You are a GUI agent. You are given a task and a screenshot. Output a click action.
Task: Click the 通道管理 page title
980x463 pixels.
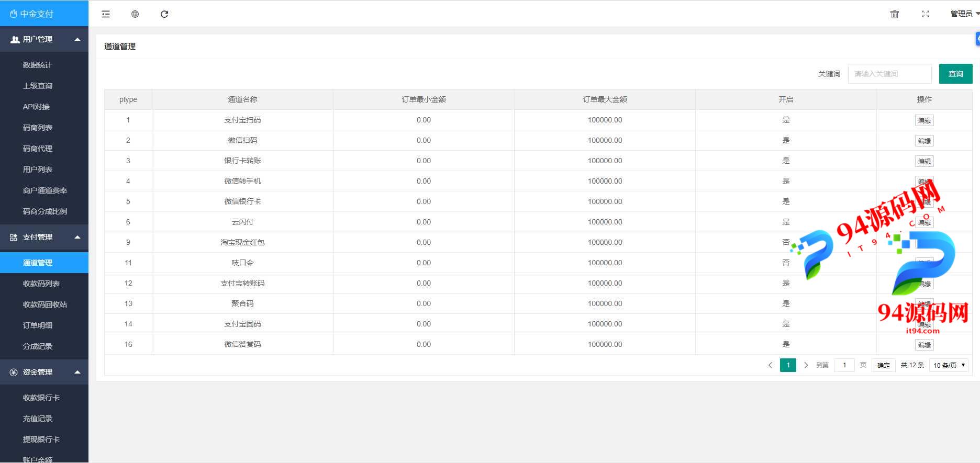coord(120,47)
